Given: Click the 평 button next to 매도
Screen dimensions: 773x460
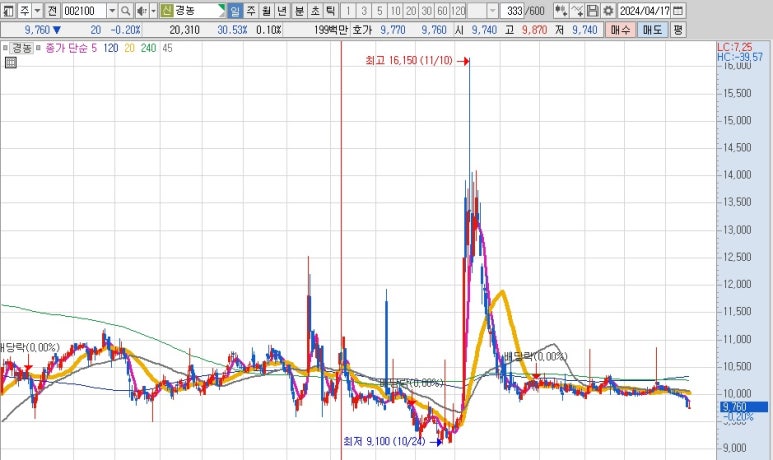Looking at the screenshot, I should (x=678, y=30).
